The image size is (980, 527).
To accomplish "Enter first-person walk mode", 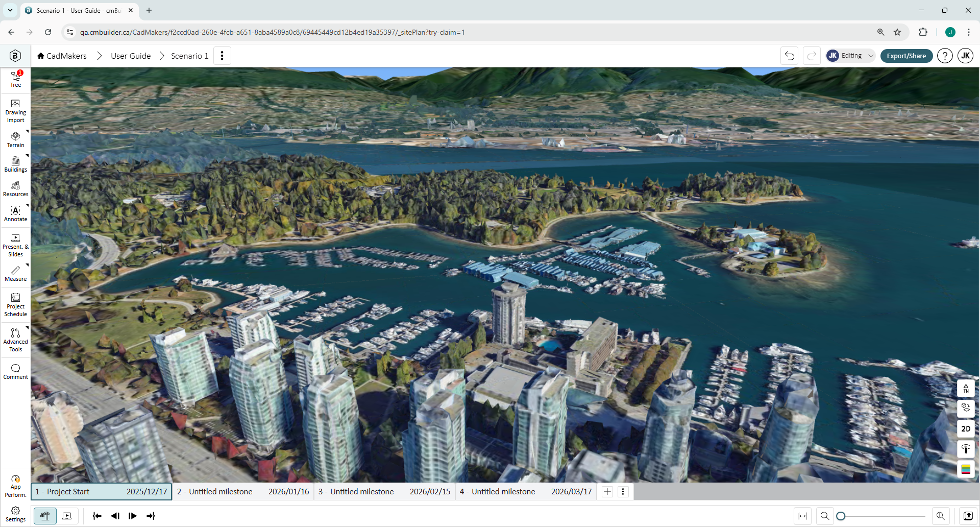I will click(x=966, y=449).
